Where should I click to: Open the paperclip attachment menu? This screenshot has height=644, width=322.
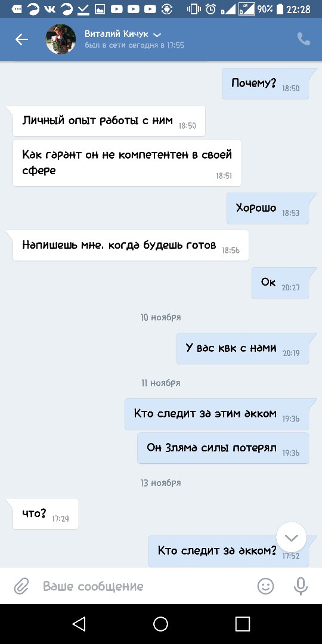pos(21,586)
